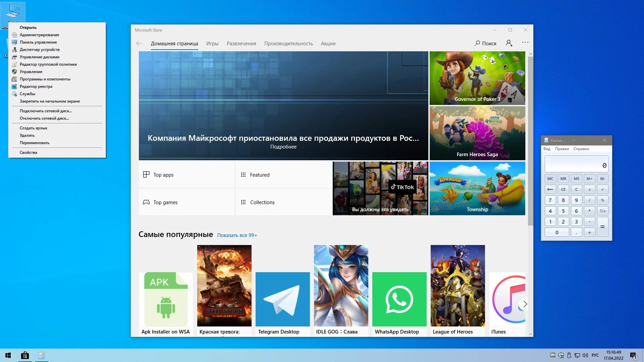This screenshot has height=362, width=644.
Task: Open the account sign-in person icon
Action: pyautogui.click(x=509, y=43)
